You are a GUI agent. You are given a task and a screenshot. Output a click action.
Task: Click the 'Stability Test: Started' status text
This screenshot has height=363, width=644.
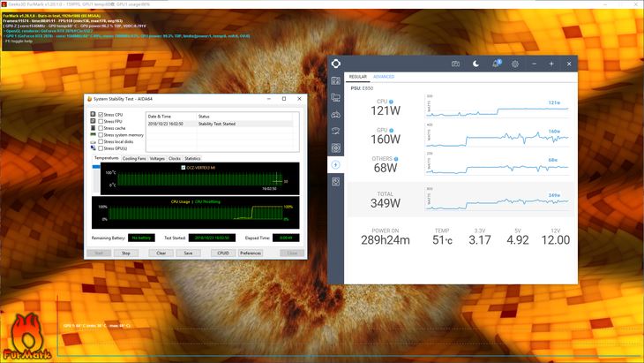pyautogui.click(x=217, y=124)
